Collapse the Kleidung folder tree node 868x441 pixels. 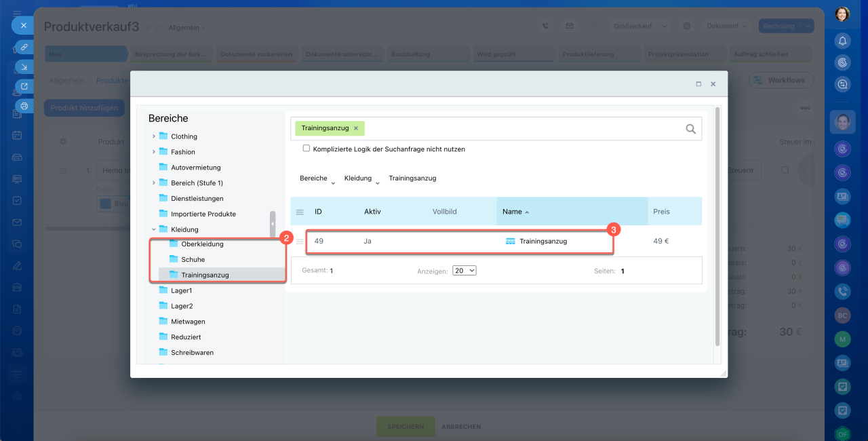pos(154,229)
